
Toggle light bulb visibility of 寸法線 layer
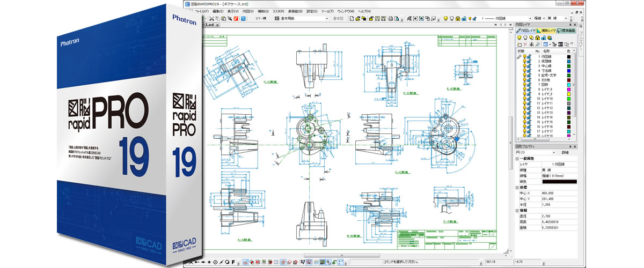click(x=524, y=71)
